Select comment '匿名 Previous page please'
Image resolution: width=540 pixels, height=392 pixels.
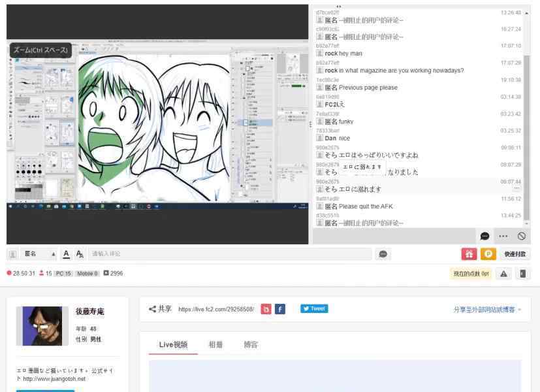pos(419,85)
